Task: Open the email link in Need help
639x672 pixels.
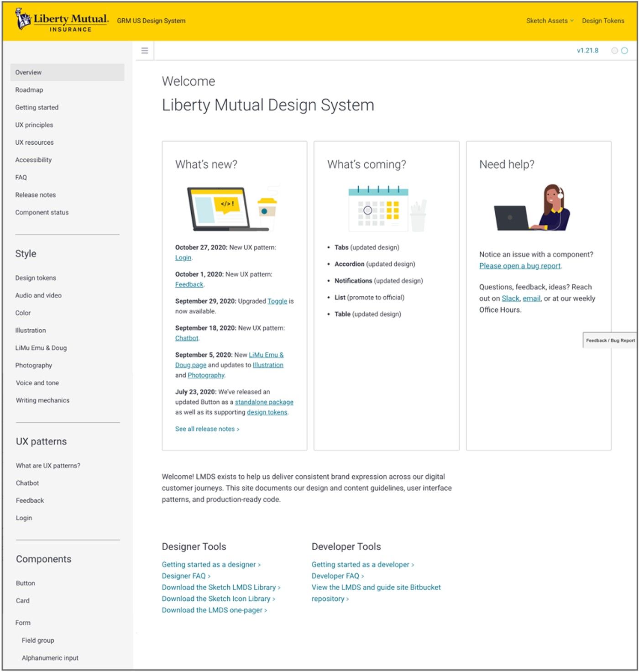Action: click(x=532, y=299)
